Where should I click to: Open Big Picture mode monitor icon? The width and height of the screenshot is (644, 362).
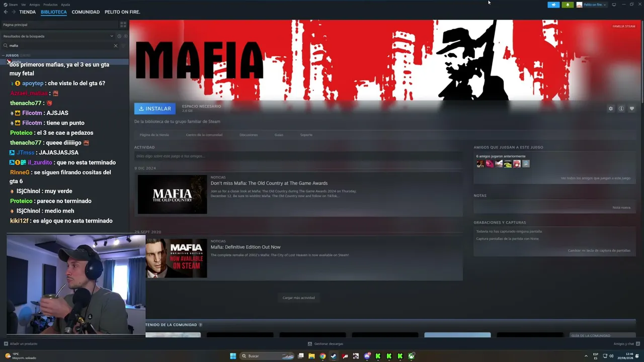[x=614, y=5]
